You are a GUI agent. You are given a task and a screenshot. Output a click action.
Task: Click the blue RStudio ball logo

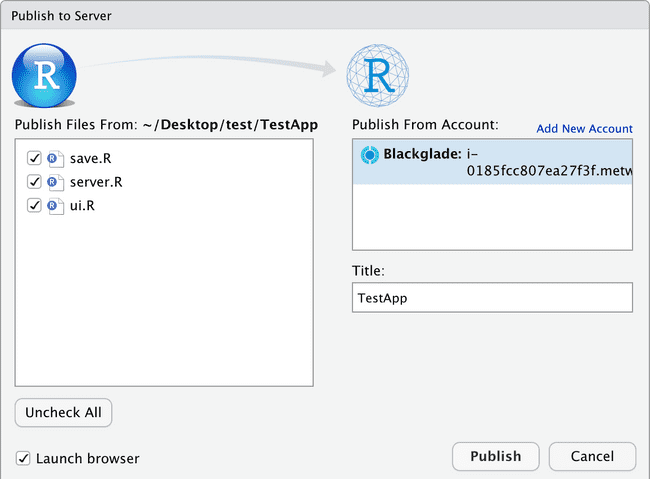(44, 75)
